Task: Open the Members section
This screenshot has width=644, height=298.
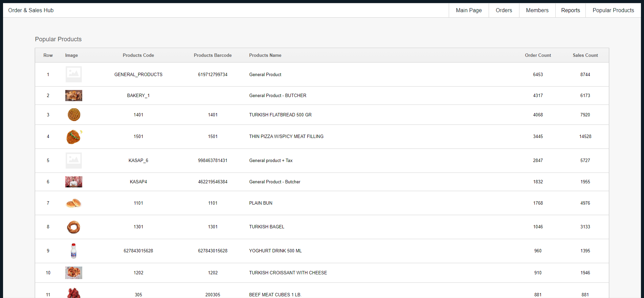Action: pyautogui.click(x=537, y=10)
